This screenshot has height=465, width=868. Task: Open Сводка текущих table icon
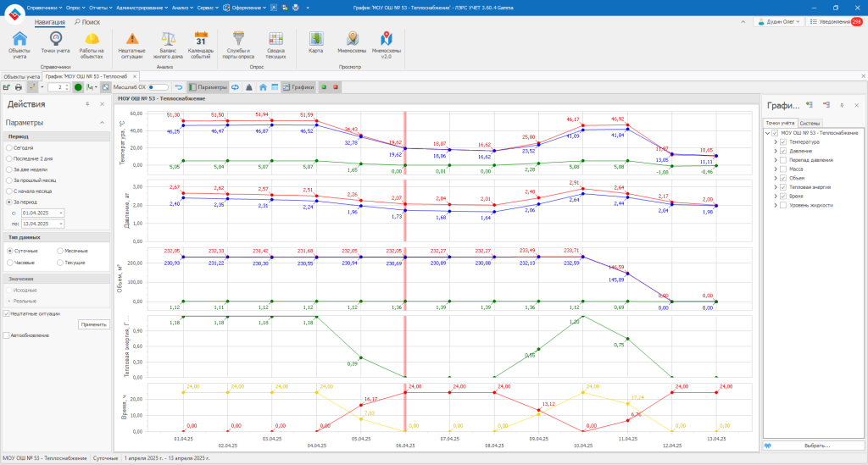click(x=275, y=43)
